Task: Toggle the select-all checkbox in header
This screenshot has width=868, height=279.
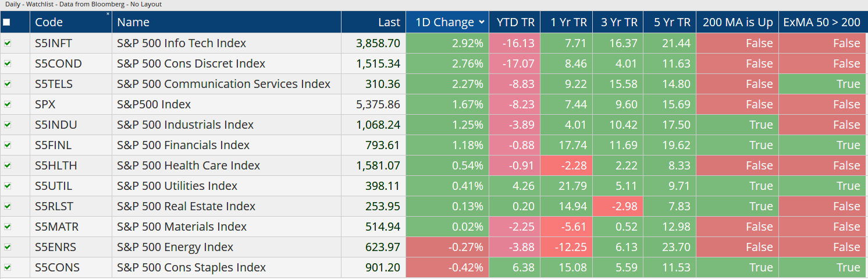Action: (6, 23)
